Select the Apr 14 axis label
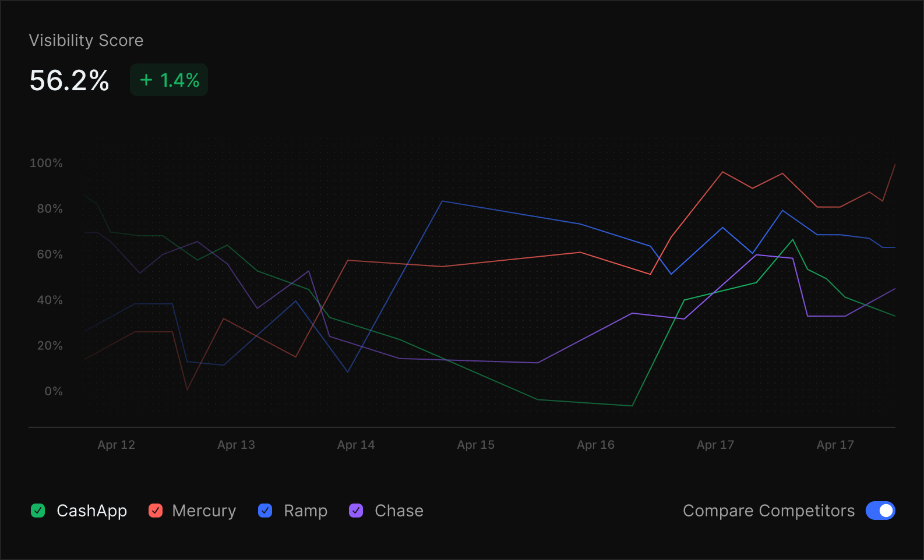 point(356,444)
